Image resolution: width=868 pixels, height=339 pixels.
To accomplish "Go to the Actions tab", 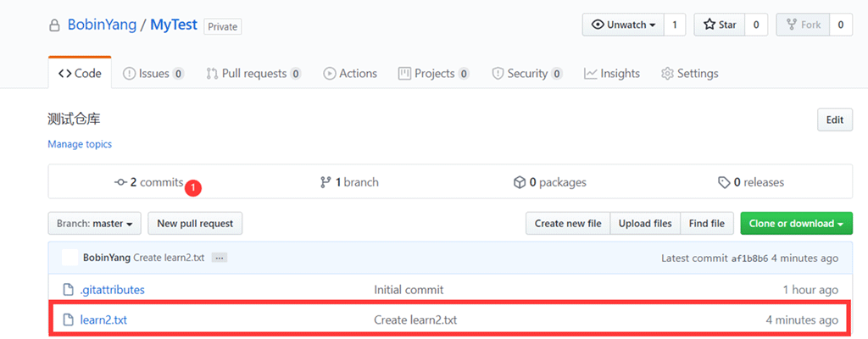I will [350, 73].
